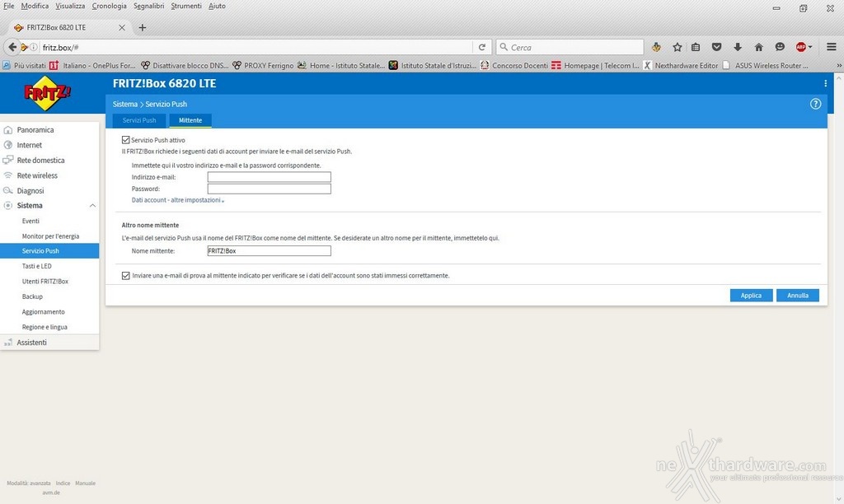Open the Concorso Docenti bookmark
Screen dimensions: 844x504
(513, 66)
